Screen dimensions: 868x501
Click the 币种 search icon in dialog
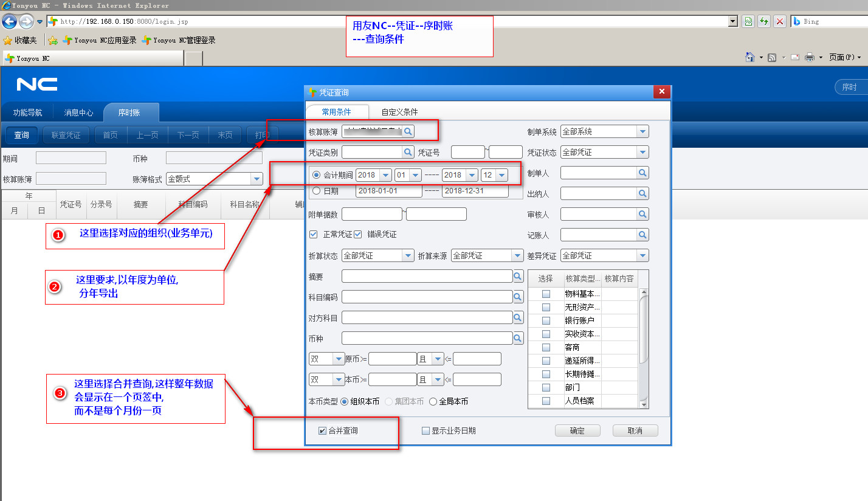[518, 338]
